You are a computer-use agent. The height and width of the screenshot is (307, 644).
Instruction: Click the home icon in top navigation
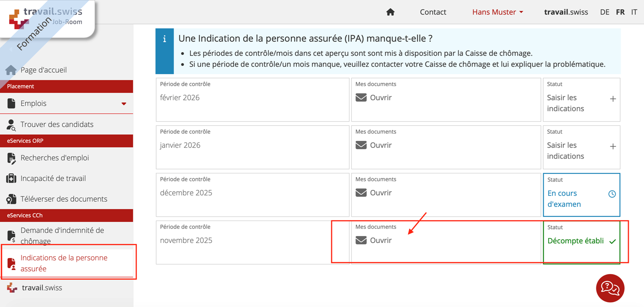390,12
